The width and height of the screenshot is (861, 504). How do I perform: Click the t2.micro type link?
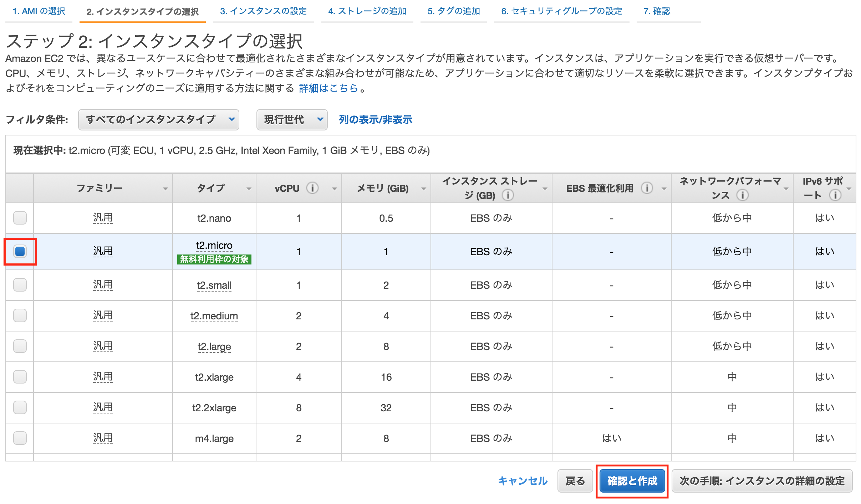click(x=214, y=246)
